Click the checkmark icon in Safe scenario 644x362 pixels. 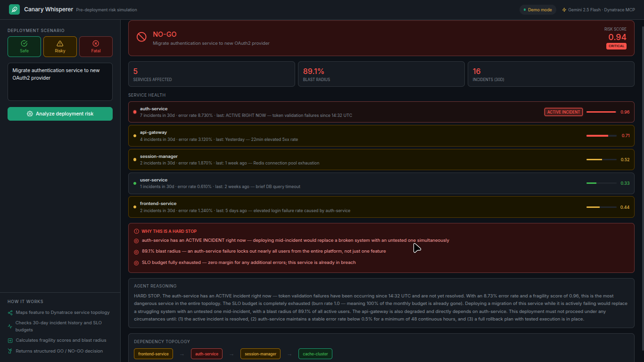(24, 43)
